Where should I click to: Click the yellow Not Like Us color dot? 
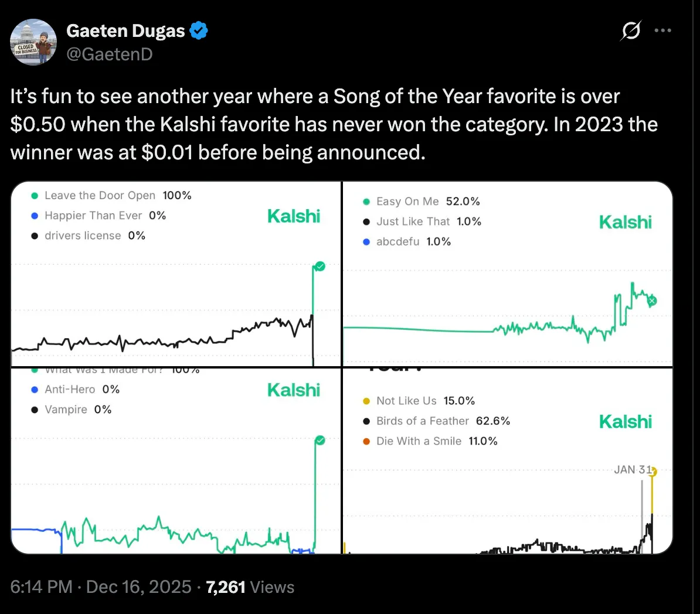366,401
